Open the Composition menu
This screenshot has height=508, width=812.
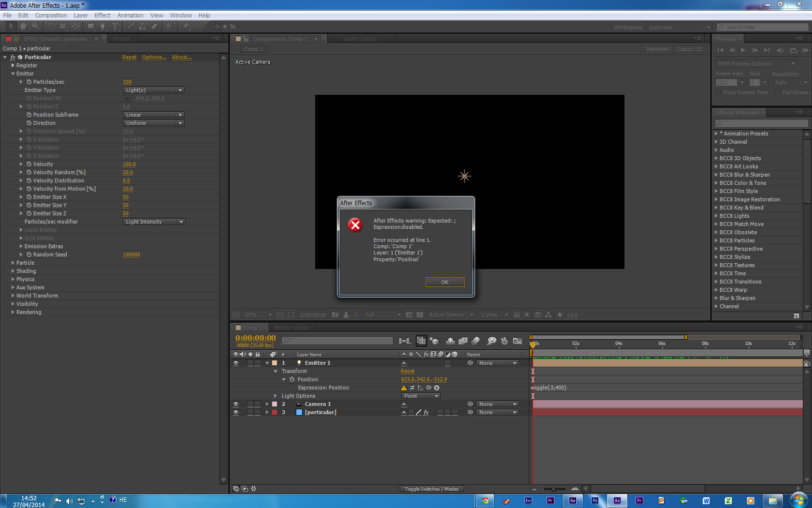[51, 15]
